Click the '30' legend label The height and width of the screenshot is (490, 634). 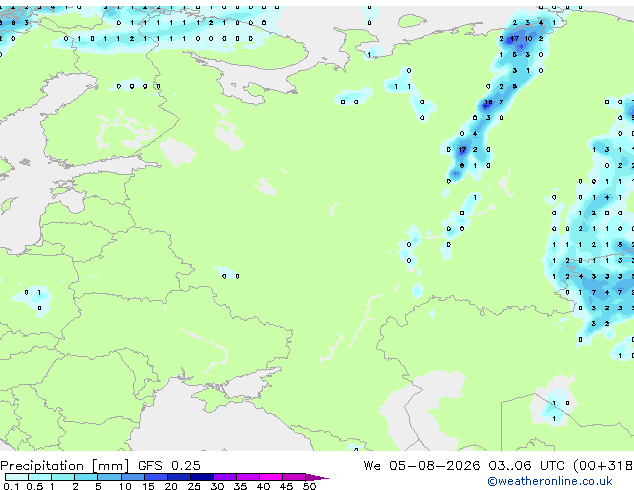217,486
